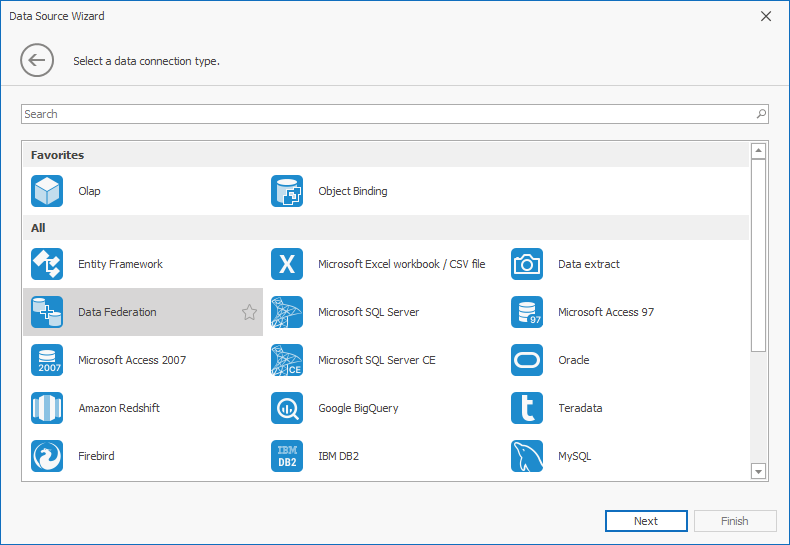Click the scrollbar up arrow

758,151
